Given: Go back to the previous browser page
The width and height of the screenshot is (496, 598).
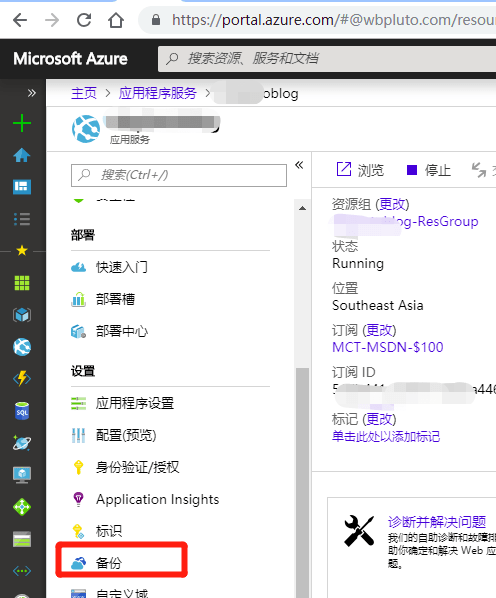Looking at the screenshot, I should [20, 20].
